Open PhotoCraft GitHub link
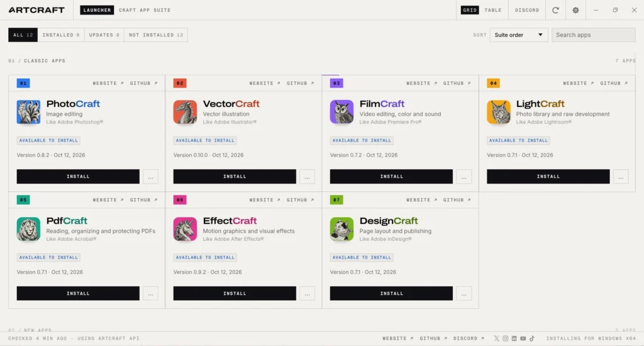 [144, 83]
